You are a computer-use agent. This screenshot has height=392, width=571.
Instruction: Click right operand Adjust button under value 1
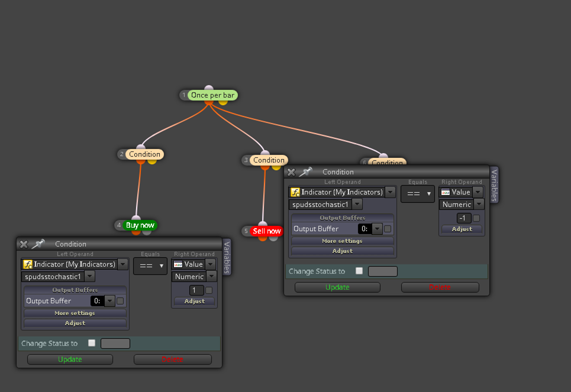(195, 302)
